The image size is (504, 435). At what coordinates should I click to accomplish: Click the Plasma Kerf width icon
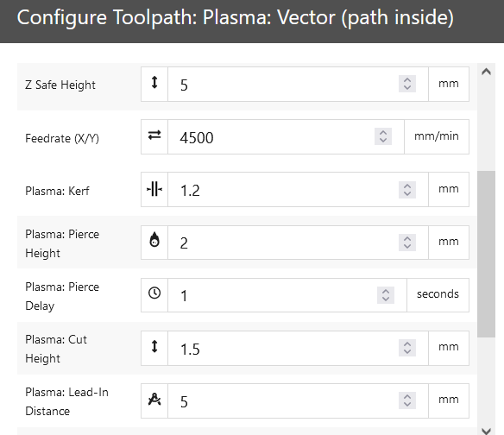[154, 189]
